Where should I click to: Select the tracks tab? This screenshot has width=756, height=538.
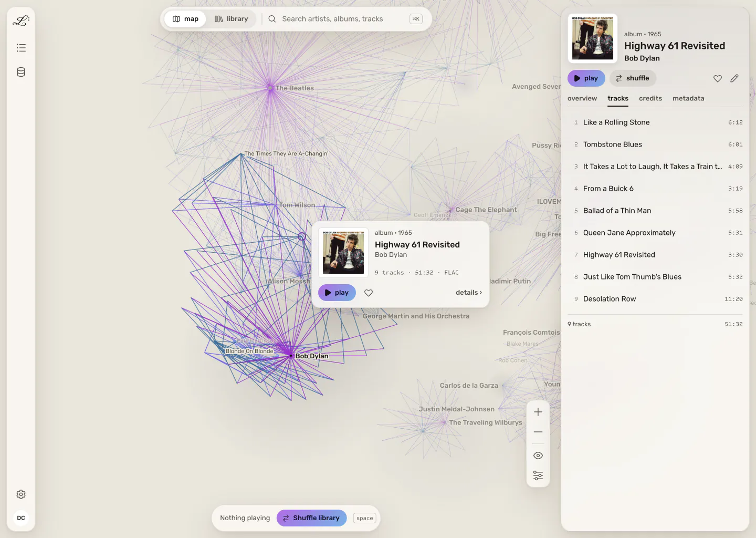[618, 98]
